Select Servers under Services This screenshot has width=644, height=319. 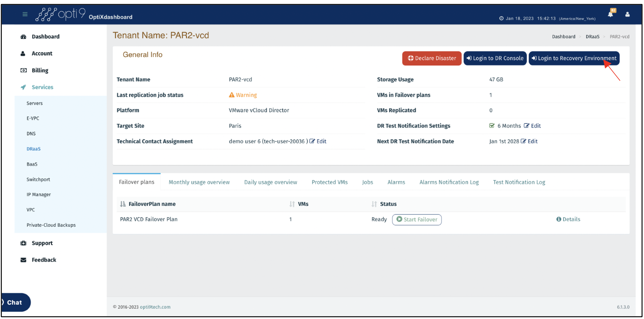pyautogui.click(x=35, y=103)
